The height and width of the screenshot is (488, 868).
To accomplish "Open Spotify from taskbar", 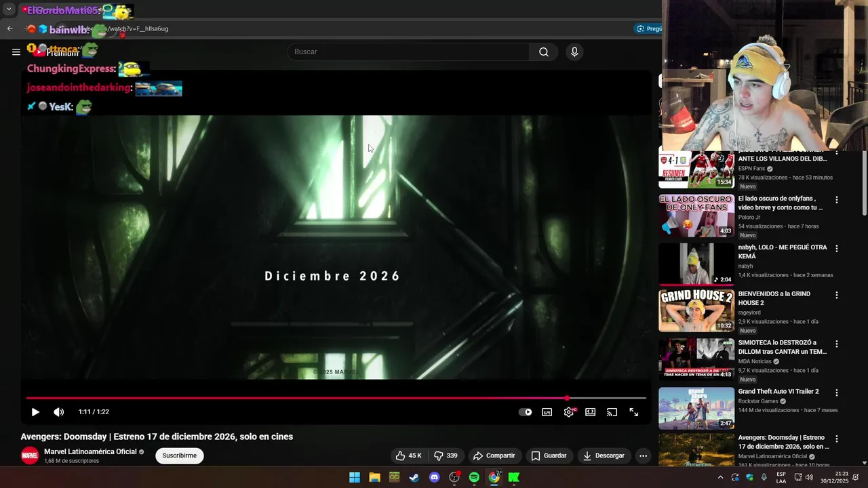I will 474,477.
